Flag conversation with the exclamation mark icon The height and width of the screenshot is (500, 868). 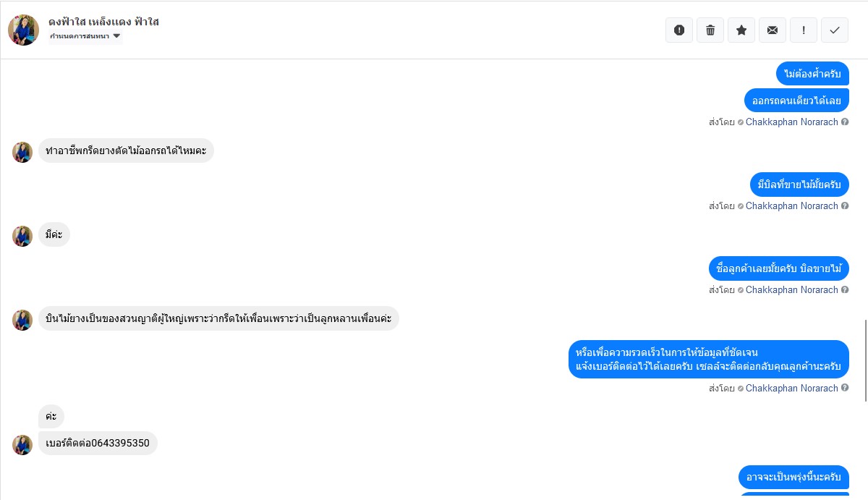click(x=804, y=30)
